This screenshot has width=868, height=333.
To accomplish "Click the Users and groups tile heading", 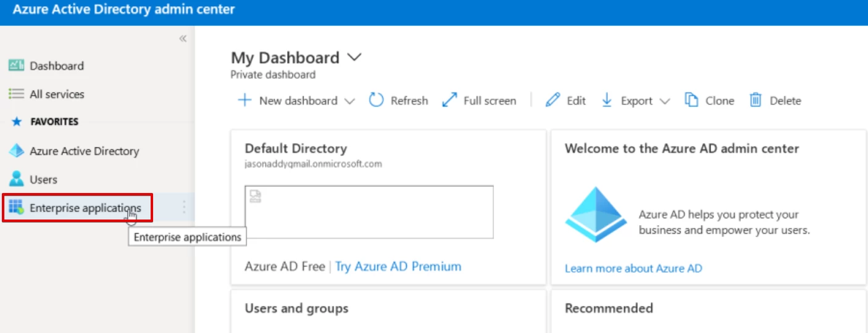I will point(296,308).
